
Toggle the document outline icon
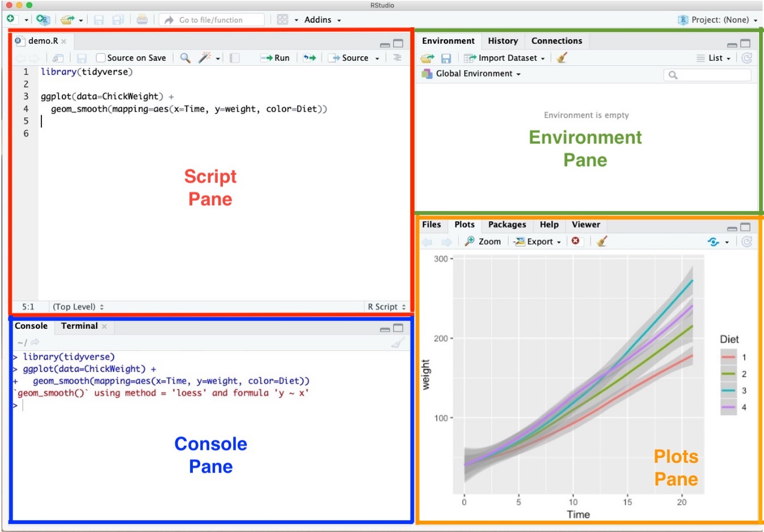397,58
